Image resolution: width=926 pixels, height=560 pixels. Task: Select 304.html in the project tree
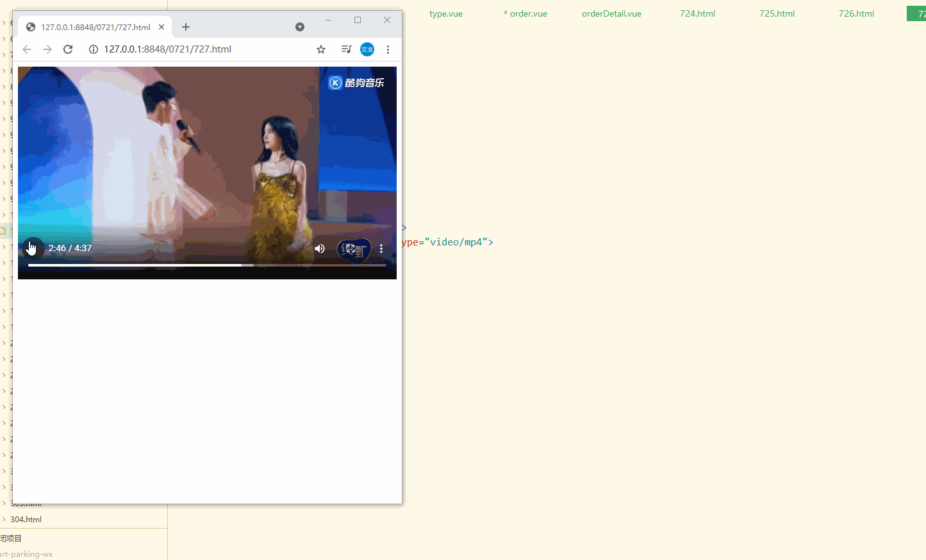point(26,520)
